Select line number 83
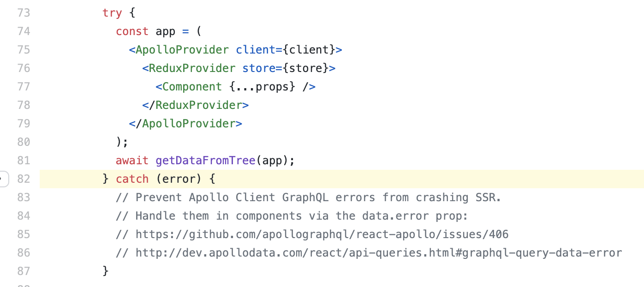This screenshot has height=287, width=644. pyautogui.click(x=24, y=197)
